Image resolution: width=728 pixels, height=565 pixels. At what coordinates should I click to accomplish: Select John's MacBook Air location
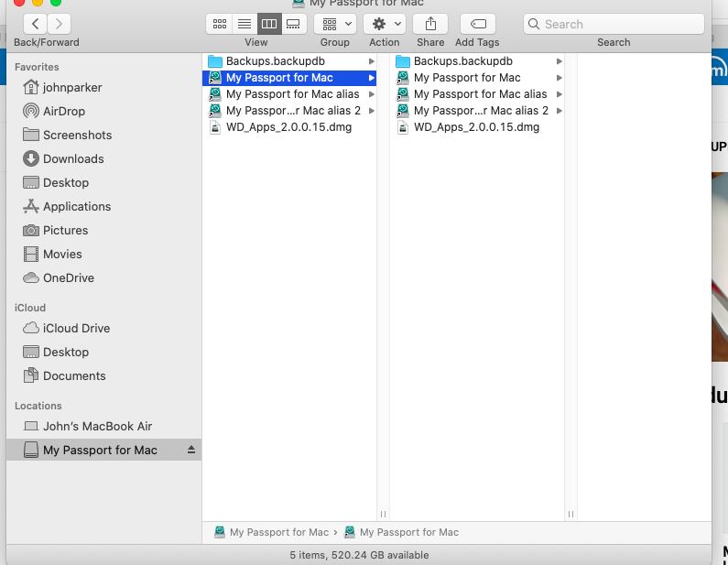[104, 426]
